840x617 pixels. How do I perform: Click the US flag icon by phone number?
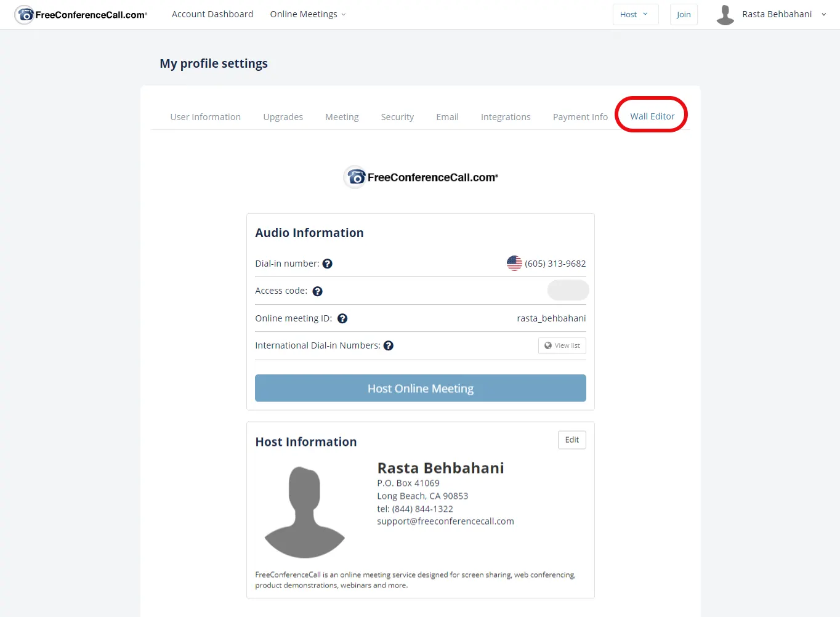click(514, 264)
